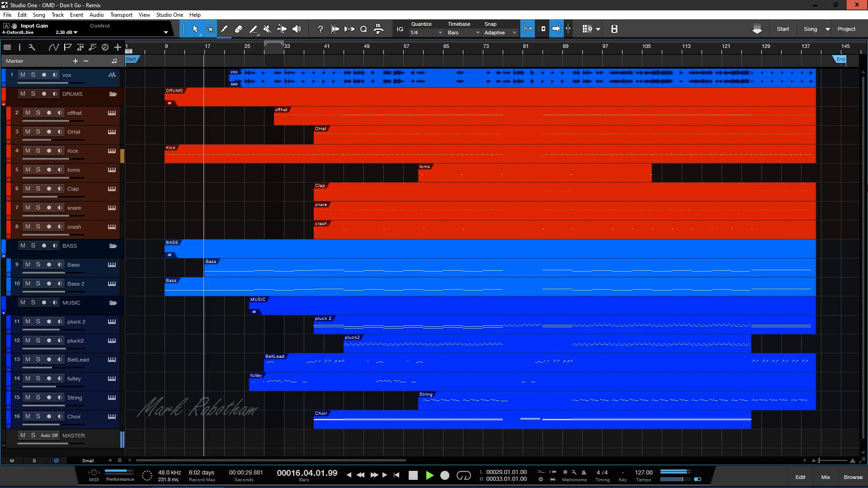Select the Split tool

224,29
